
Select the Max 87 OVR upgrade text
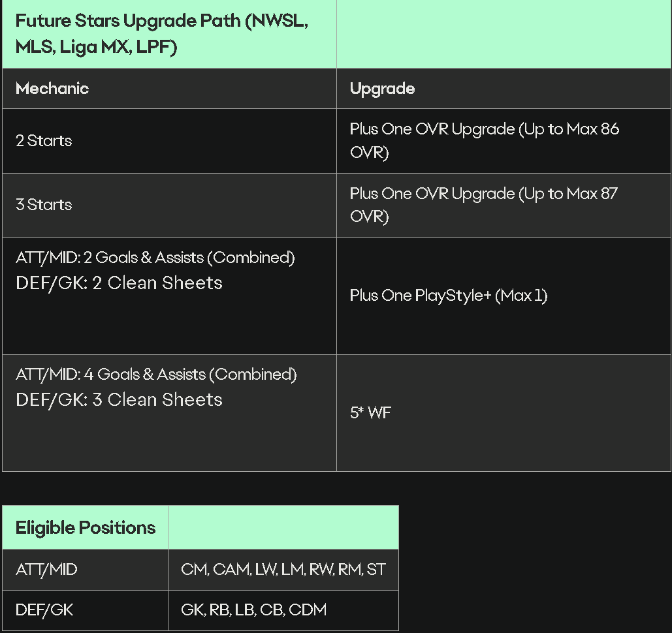[x=483, y=205]
